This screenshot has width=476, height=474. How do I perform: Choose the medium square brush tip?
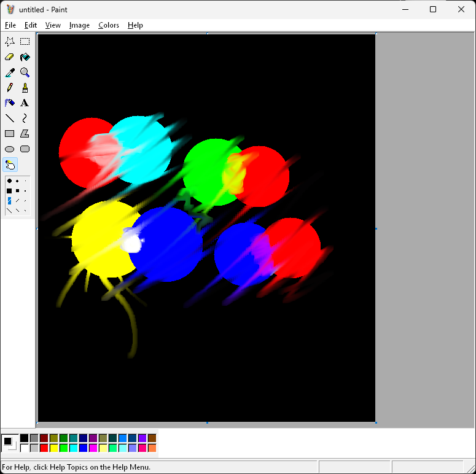pos(17,191)
